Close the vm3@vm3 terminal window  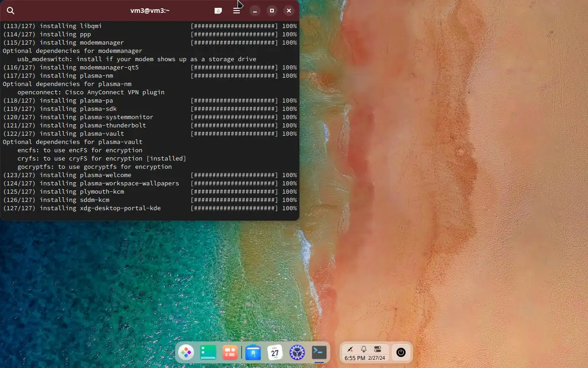tap(289, 11)
